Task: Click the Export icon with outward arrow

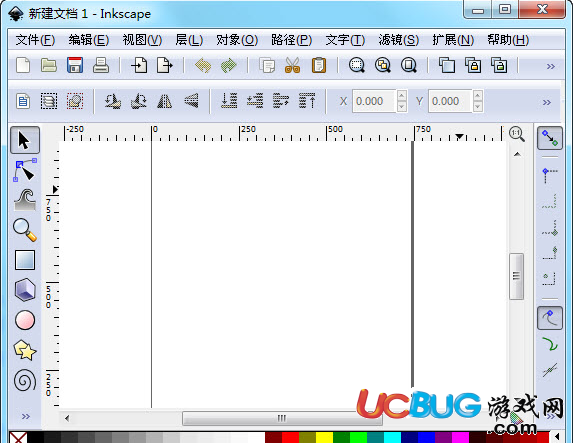Action: point(164,65)
